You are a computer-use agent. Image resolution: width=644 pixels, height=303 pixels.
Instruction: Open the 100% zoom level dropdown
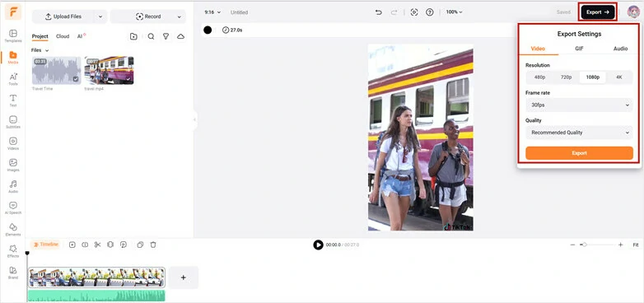(454, 12)
